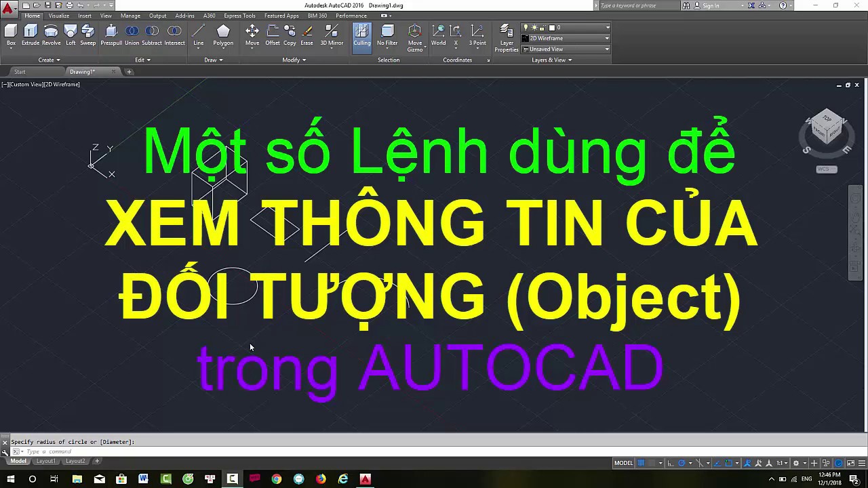Screen dimensions: 868x488
Task: Use the Erase tool
Action: pos(307,35)
